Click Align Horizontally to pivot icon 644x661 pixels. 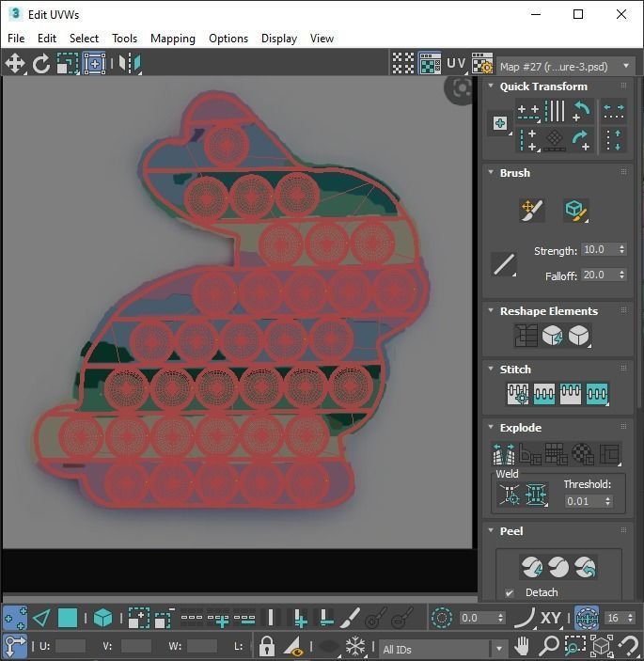tap(528, 111)
